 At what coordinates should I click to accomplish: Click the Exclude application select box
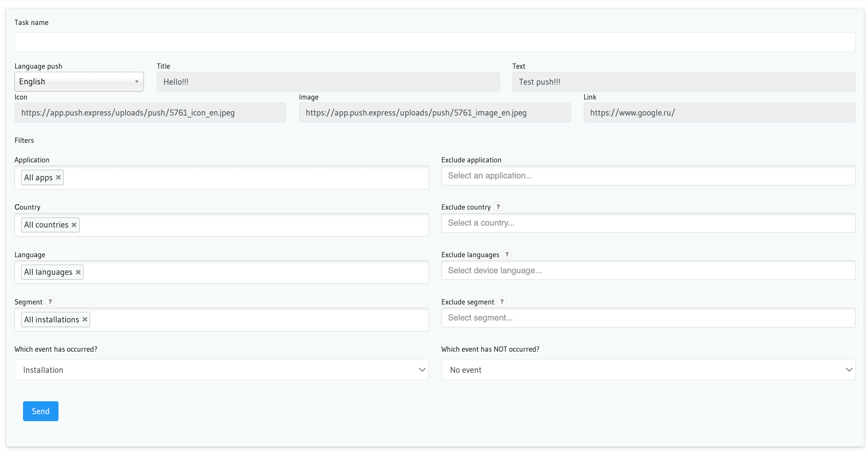point(648,176)
